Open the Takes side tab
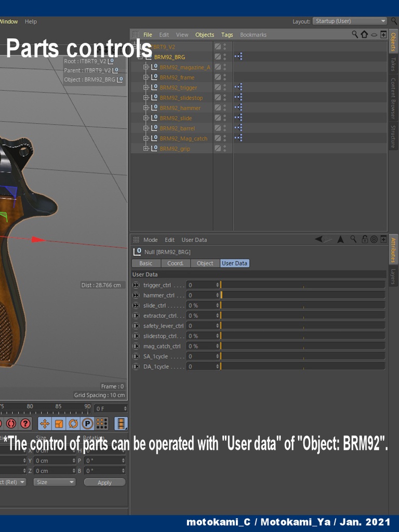Viewport: 399px width, 532px height. [393, 64]
